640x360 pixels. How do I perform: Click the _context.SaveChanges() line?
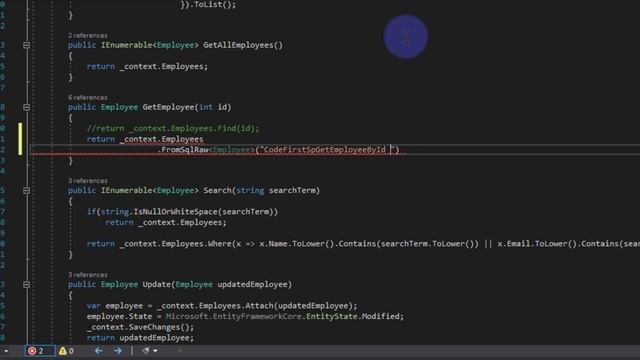[140, 327]
